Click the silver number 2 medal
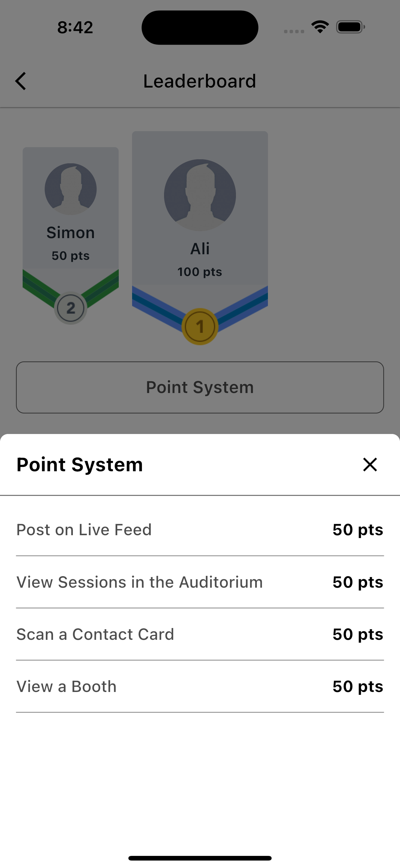400x868 pixels. [71, 308]
